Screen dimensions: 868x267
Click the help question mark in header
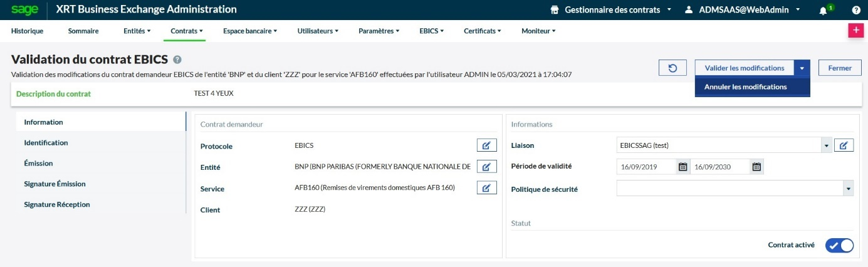point(856,10)
